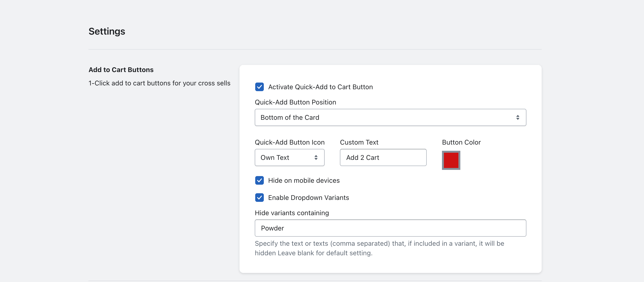
Task: Uncheck Activate Quick-Add to Cart Button checkbox
Action: [259, 87]
